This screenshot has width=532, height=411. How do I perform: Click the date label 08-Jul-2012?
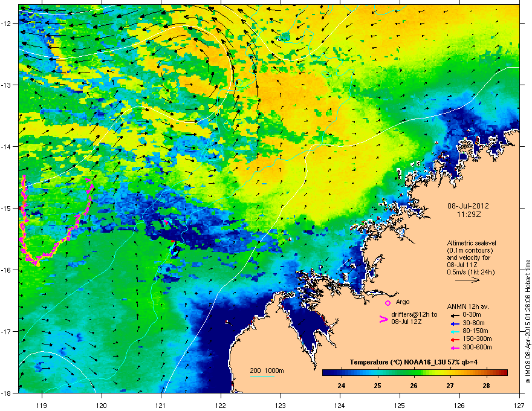click(468, 206)
